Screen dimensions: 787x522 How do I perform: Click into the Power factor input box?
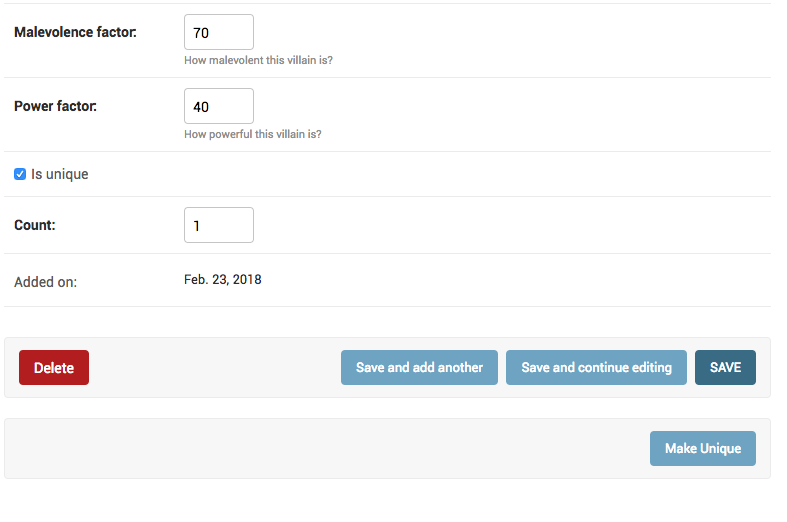pyautogui.click(x=219, y=106)
